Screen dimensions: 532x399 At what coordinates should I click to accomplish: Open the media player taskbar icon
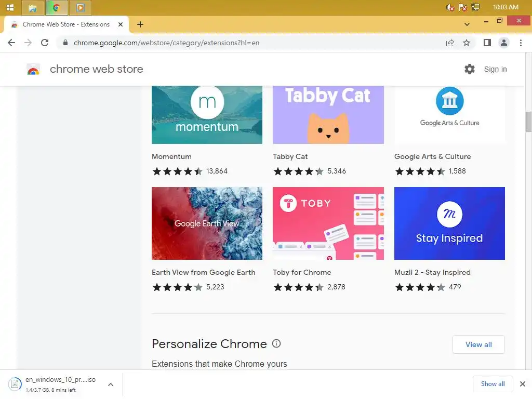point(81,7)
